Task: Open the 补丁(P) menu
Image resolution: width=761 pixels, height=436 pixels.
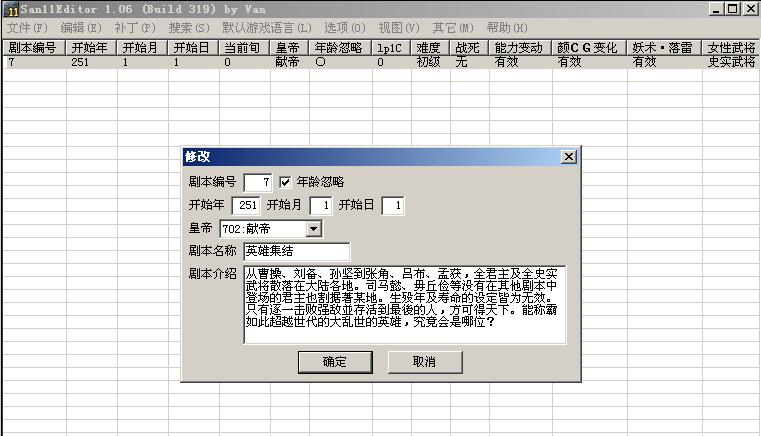Action: pyautogui.click(x=135, y=28)
